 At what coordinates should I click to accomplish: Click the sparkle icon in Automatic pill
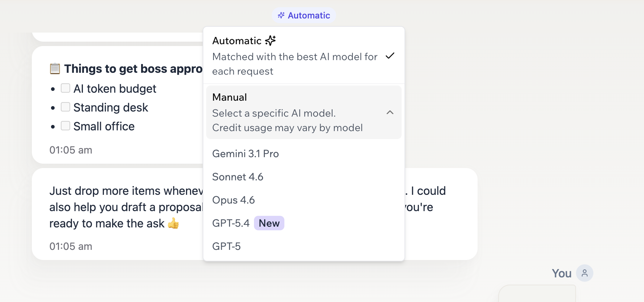[x=281, y=15]
